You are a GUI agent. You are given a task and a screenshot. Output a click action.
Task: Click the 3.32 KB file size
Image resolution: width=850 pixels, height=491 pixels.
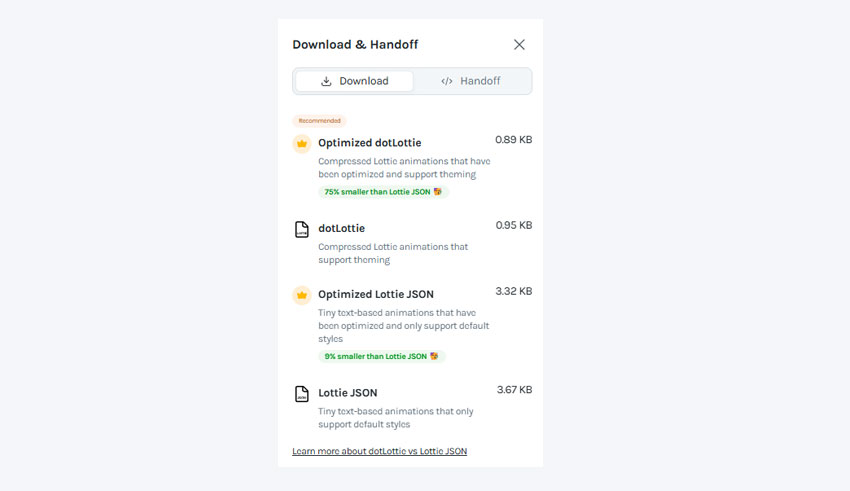tap(514, 292)
